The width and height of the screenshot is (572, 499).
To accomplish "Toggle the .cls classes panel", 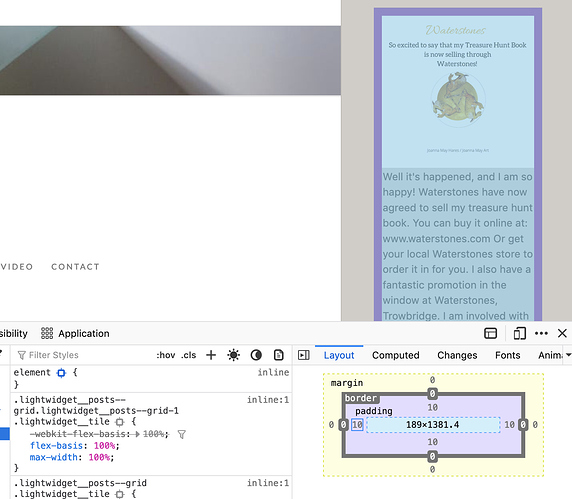I will (189, 355).
